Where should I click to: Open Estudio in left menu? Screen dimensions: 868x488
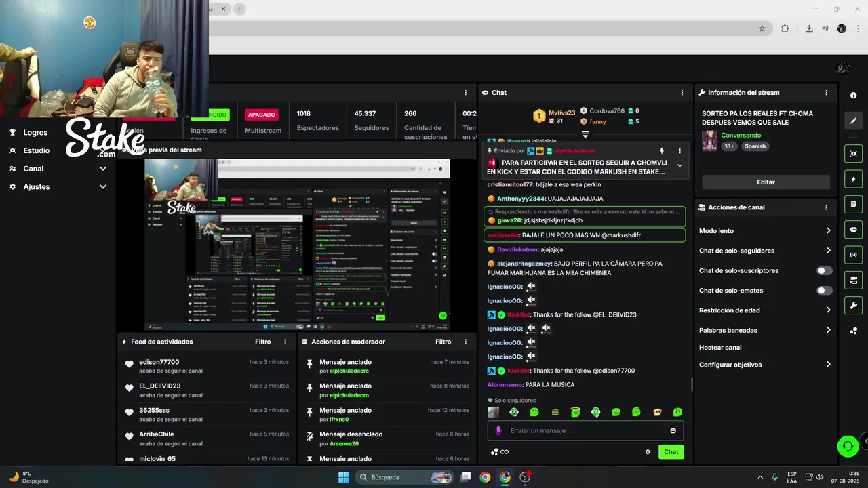pyautogui.click(x=36, y=150)
